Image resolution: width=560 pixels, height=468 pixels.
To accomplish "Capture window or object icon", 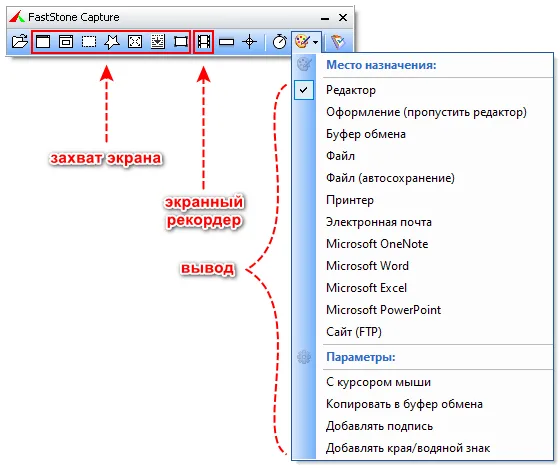I will 66,41.
